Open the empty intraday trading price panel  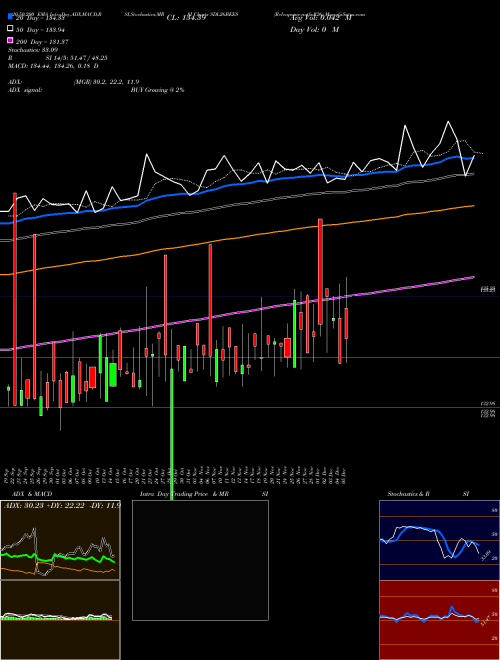(x=200, y=560)
